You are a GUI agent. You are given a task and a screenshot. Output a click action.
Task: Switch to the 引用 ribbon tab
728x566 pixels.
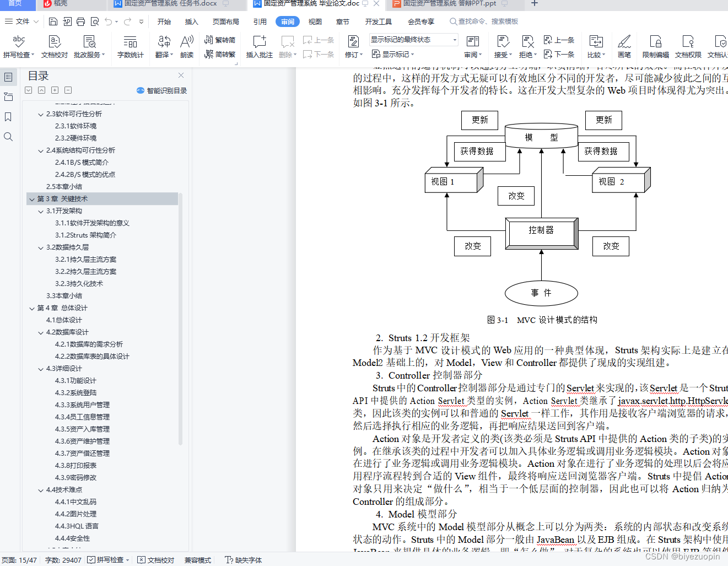tap(260, 21)
